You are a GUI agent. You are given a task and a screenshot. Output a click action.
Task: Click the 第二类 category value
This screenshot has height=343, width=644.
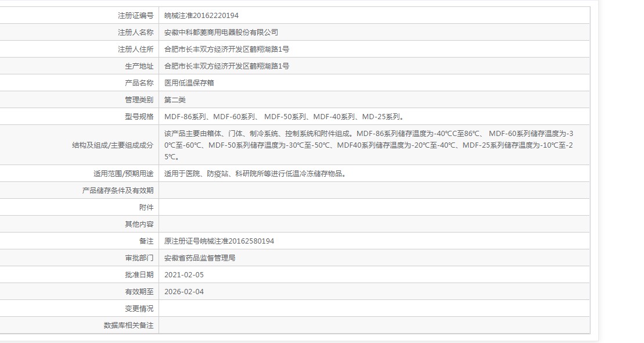(x=175, y=100)
